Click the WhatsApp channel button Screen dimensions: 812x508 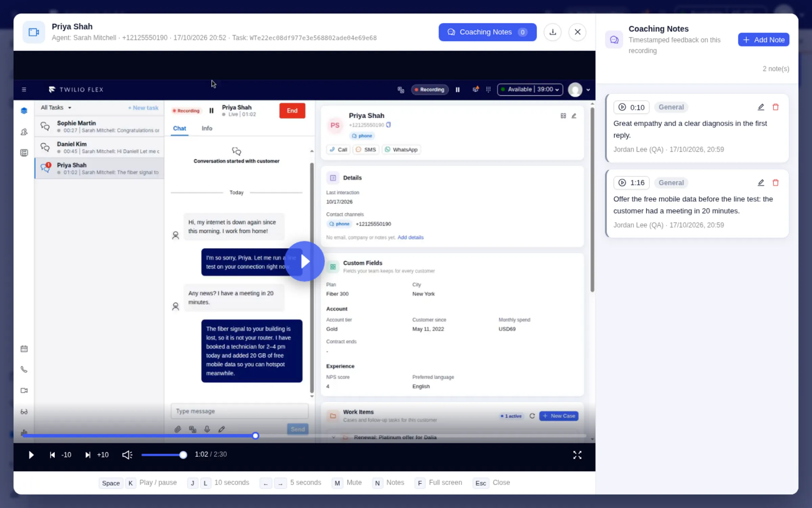(x=401, y=149)
